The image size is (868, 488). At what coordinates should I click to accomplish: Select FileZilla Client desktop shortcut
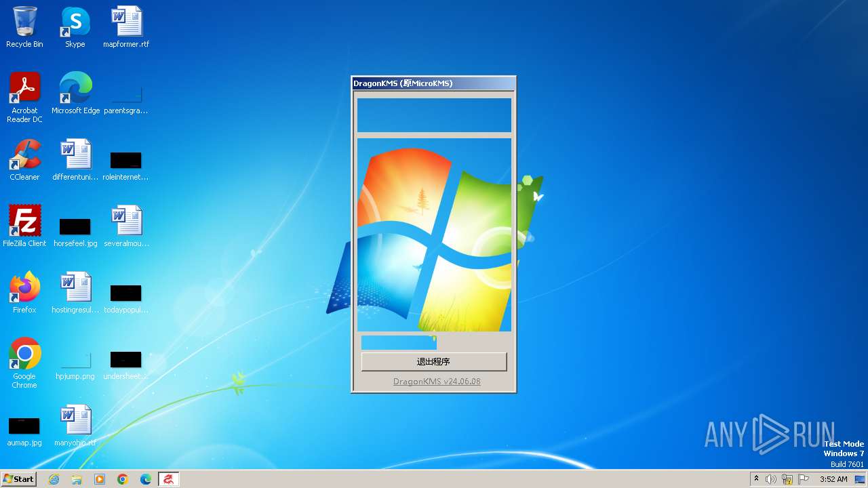(x=24, y=226)
